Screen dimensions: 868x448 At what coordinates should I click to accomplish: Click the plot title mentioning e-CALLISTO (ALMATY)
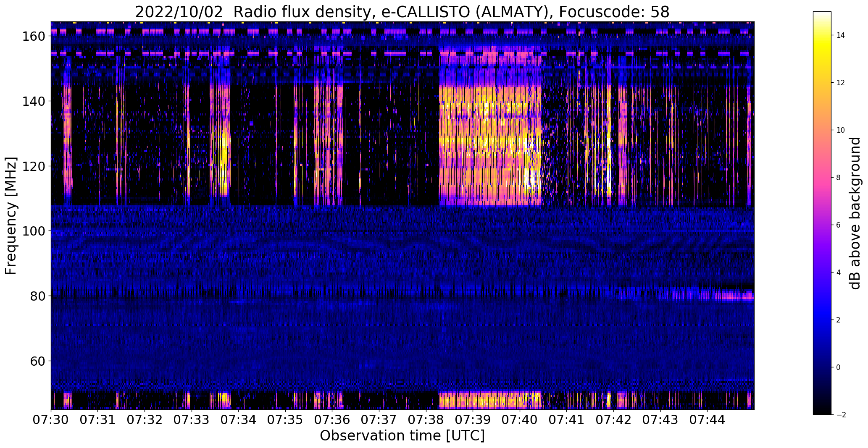(x=402, y=12)
